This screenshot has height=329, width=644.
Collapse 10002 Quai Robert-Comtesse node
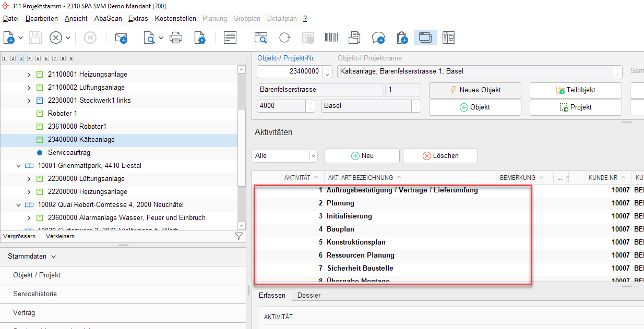(x=18, y=205)
